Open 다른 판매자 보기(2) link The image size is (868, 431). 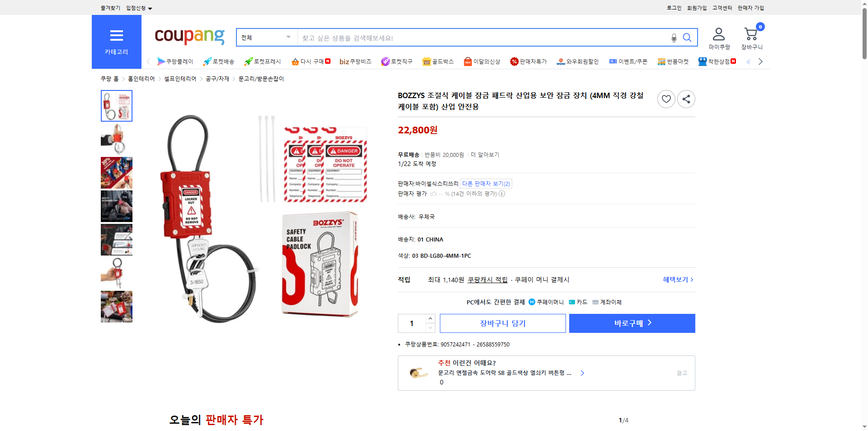tap(486, 184)
